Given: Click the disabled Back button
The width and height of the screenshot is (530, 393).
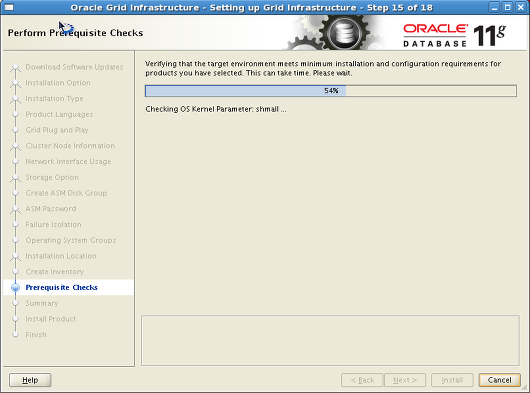Looking at the screenshot, I should [x=362, y=380].
